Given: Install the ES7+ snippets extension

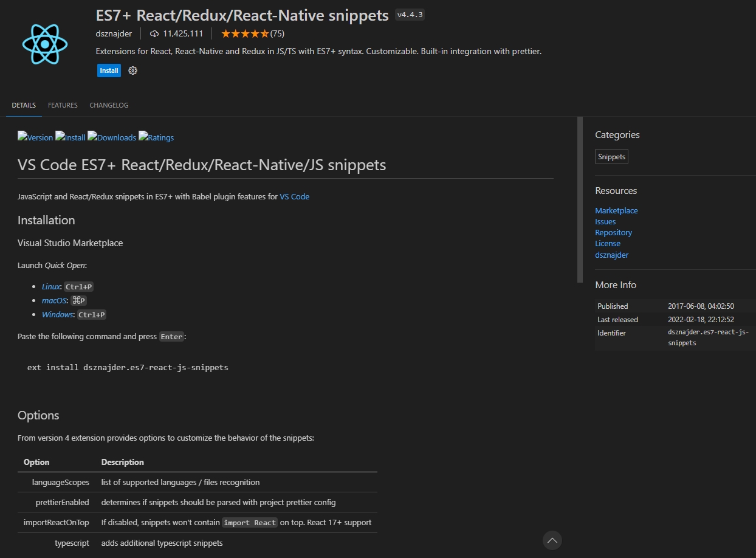Looking at the screenshot, I should pos(109,71).
